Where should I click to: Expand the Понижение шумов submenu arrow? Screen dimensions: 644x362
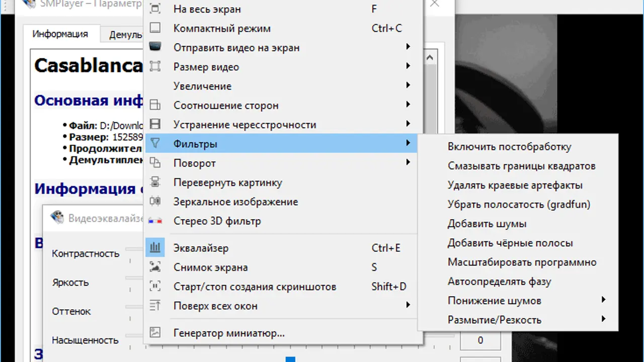603,300
